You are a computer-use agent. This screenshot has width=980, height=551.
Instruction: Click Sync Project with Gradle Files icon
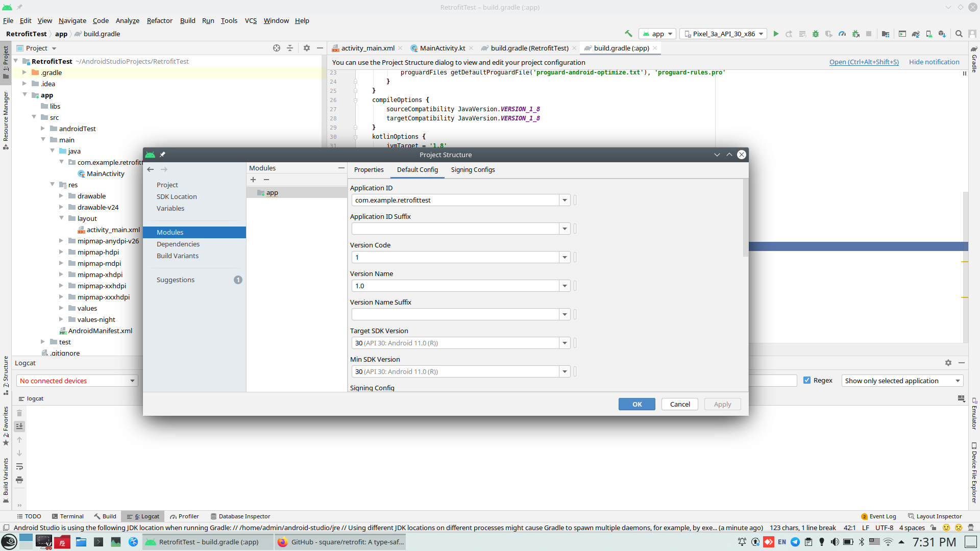916,34
